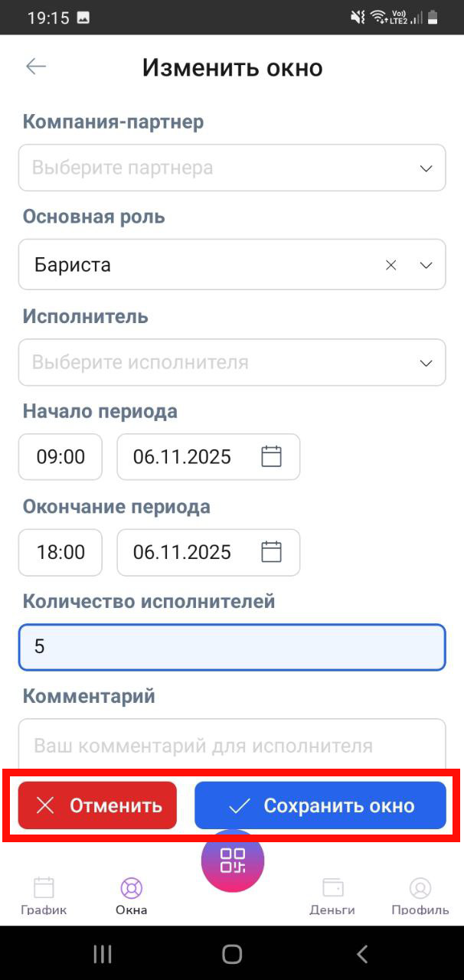Open calendar for start date
The image size is (464, 980).
(x=272, y=457)
